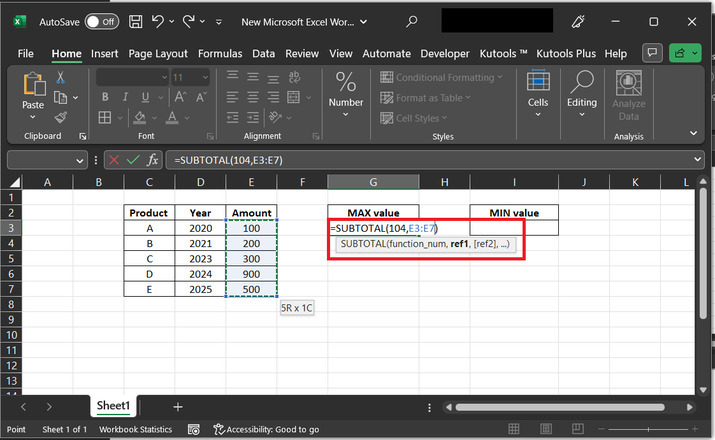This screenshot has height=440, width=715.
Task: Confirm formula with Enter checkmark
Action: 133,160
